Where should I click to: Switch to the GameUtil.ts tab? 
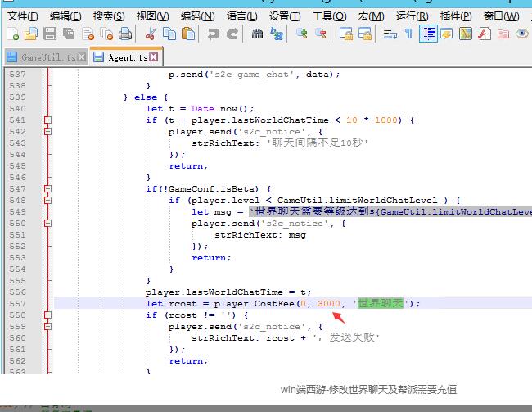47,57
